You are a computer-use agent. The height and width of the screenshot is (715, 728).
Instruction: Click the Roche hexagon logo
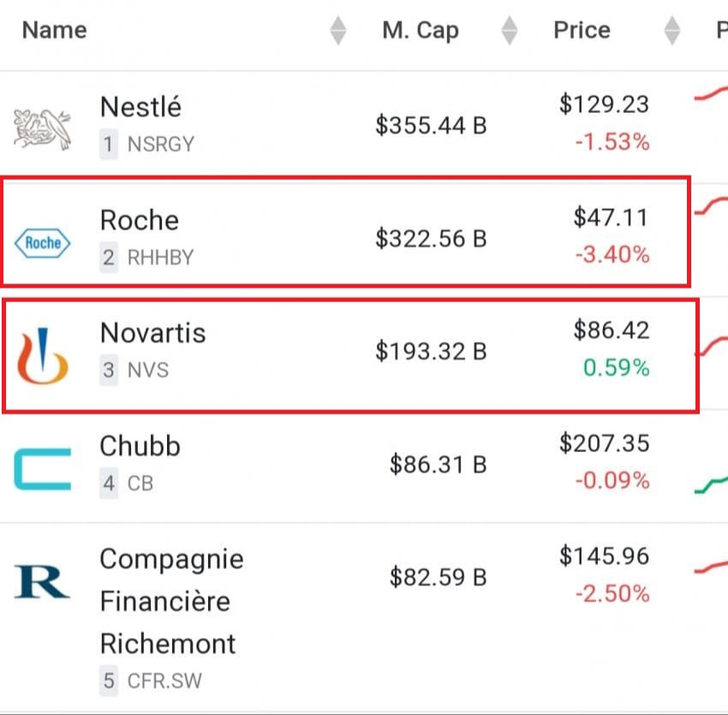pyautogui.click(x=43, y=243)
